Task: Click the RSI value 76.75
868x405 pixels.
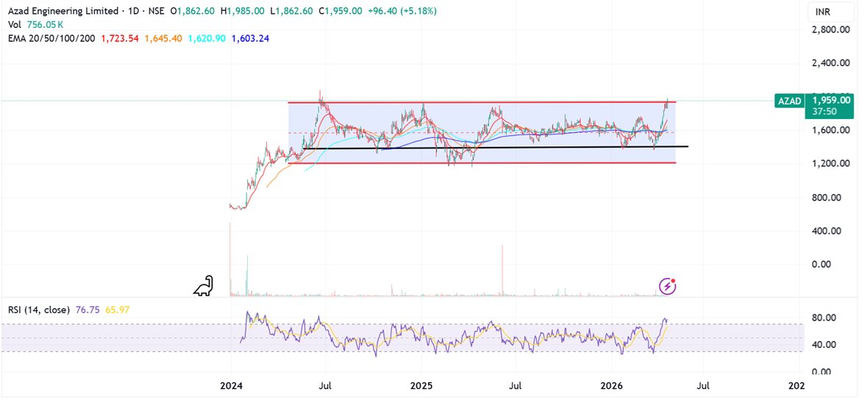Action: coord(88,310)
